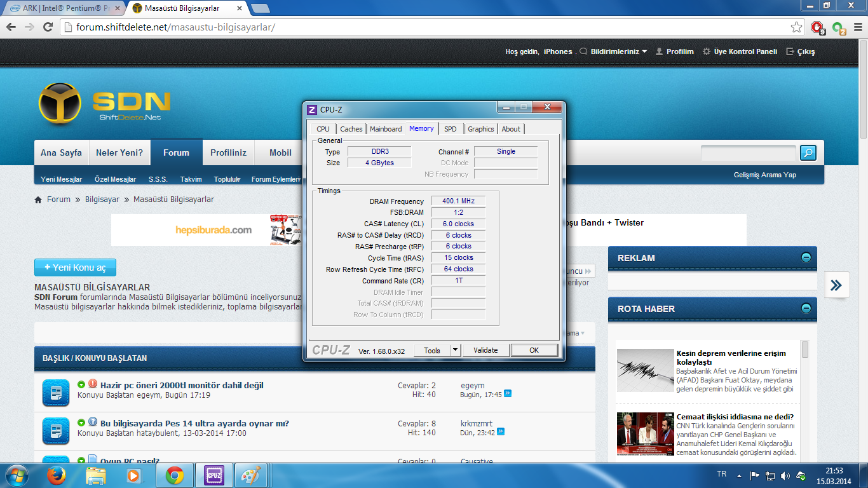
Task: Open the Graphics tab in CPU-Z
Action: [481, 129]
